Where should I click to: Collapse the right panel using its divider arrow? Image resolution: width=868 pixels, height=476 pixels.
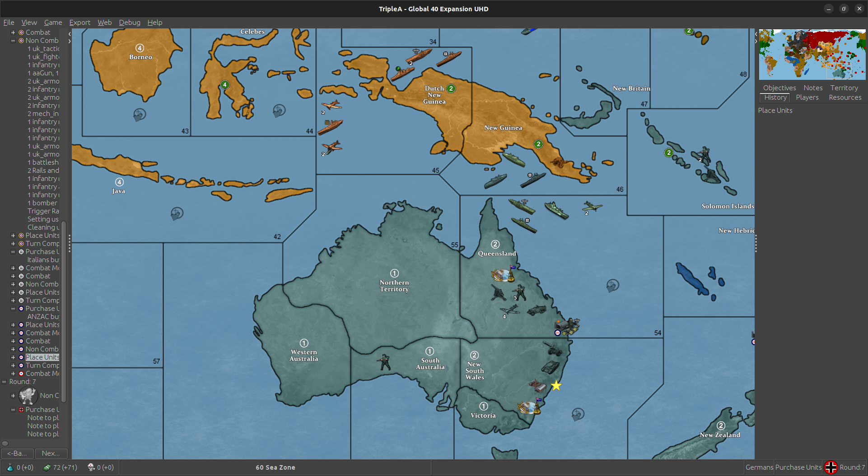[x=756, y=41]
